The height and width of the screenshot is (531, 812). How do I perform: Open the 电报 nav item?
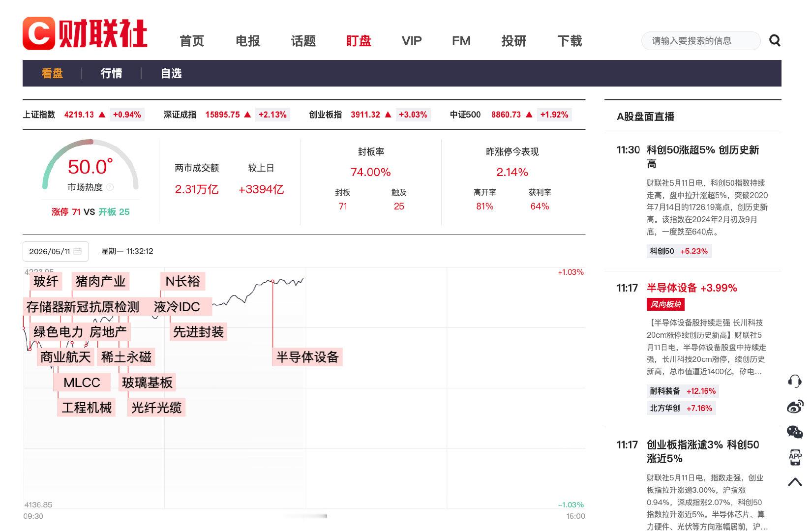pos(247,41)
